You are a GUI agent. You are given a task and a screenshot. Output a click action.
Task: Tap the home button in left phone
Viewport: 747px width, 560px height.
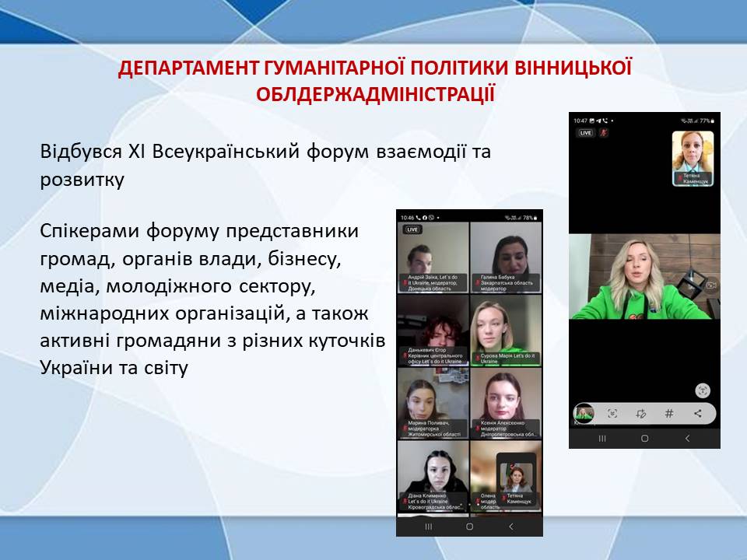click(x=470, y=527)
